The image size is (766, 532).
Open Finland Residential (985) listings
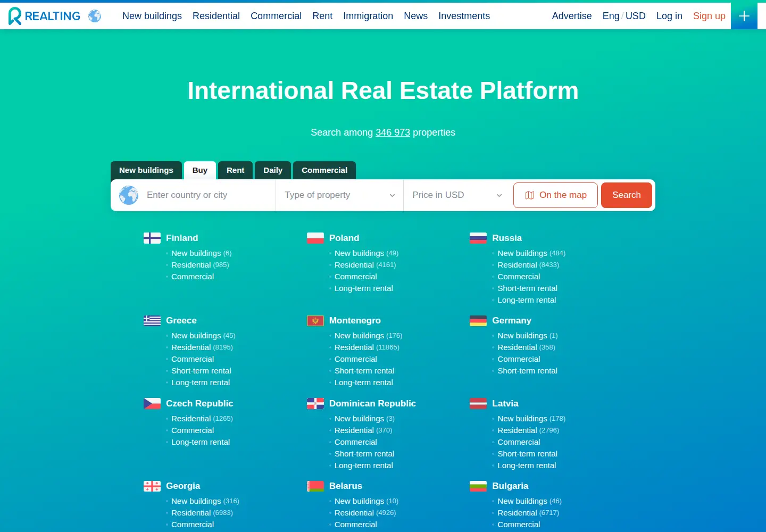tap(200, 265)
